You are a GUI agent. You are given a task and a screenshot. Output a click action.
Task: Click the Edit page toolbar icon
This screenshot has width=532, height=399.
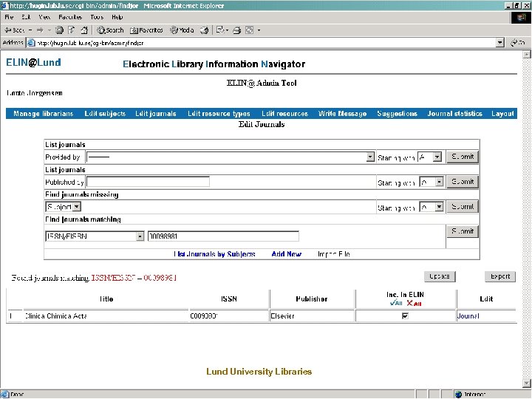click(x=250, y=30)
